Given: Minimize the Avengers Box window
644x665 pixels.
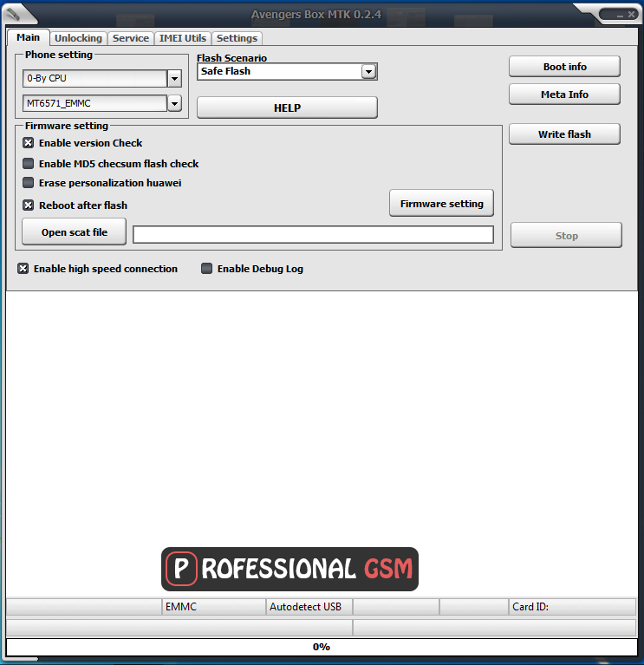Looking at the screenshot, I should tap(620, 15).
